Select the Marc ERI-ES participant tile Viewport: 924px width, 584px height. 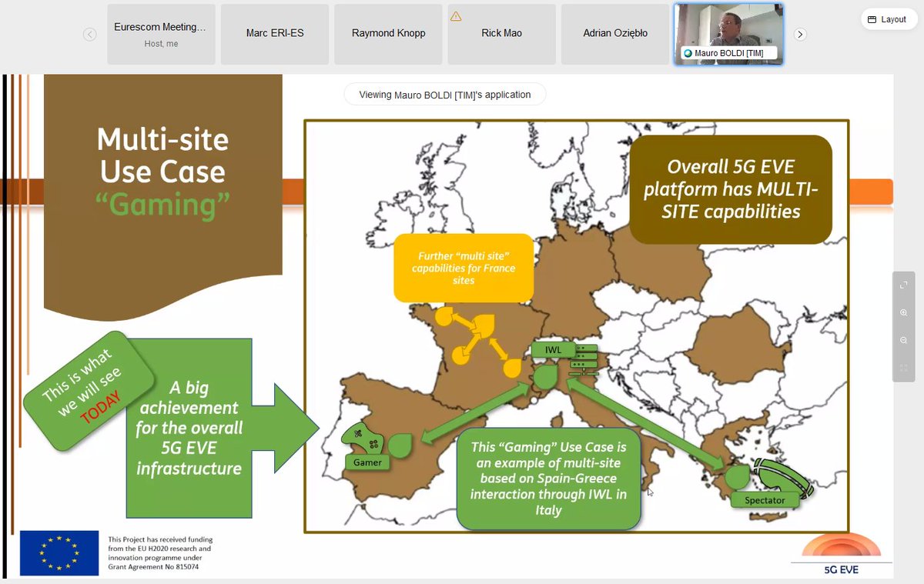[x=275, y=35]
